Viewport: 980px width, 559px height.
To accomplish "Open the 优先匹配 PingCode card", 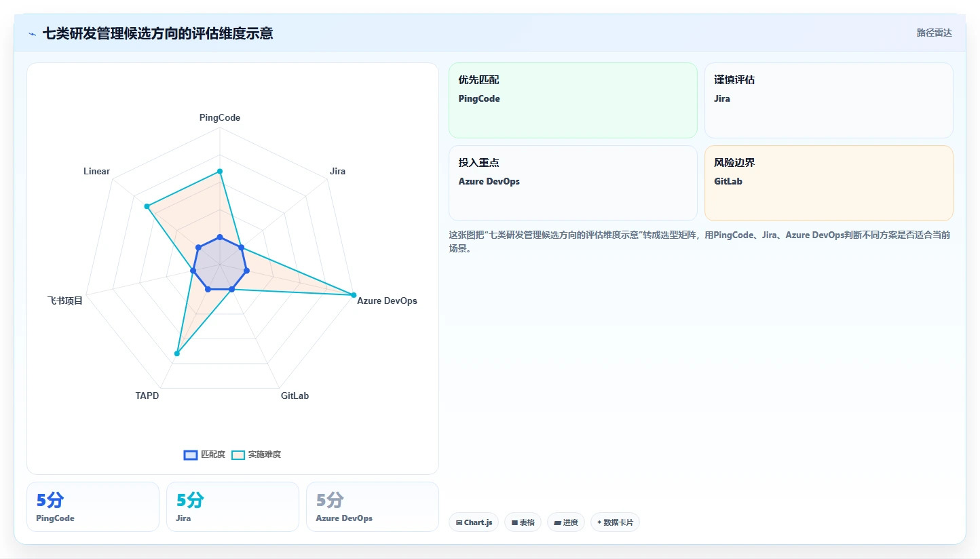I will pyautogui.click(x=573, y=100).
